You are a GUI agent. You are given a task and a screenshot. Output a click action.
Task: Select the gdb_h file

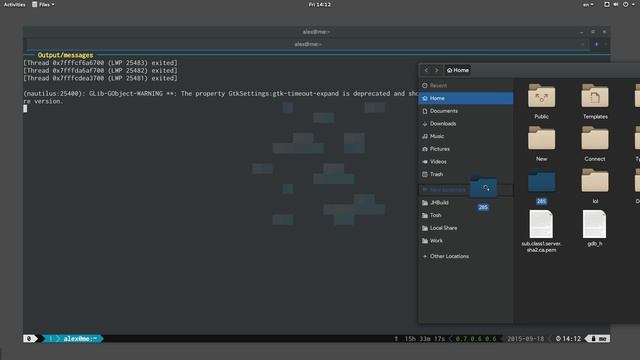(x=595, y=228)
